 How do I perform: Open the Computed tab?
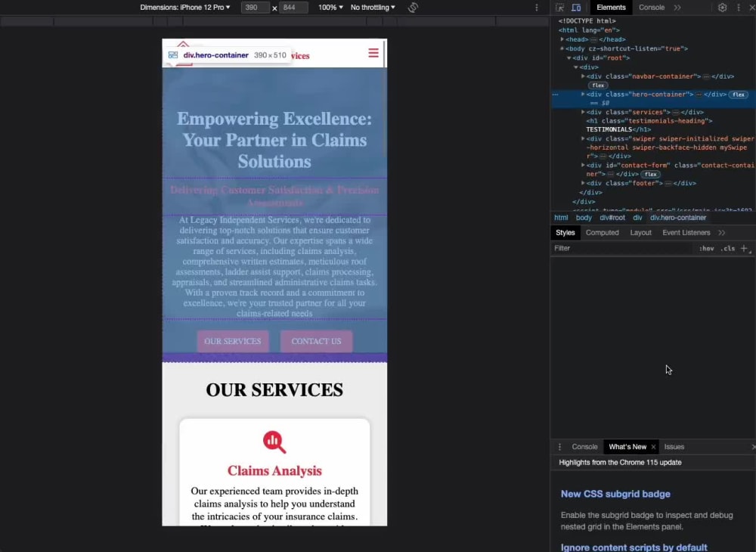click(603, 232)
